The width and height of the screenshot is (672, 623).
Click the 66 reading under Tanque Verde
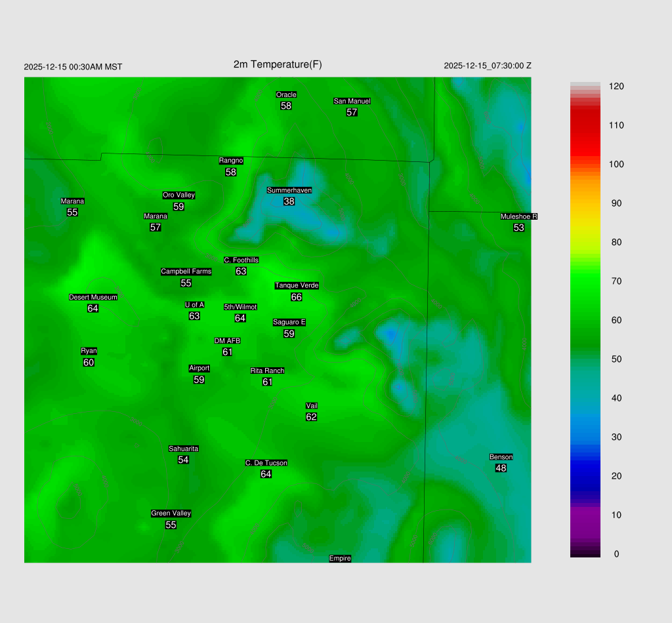pos(297,297)
